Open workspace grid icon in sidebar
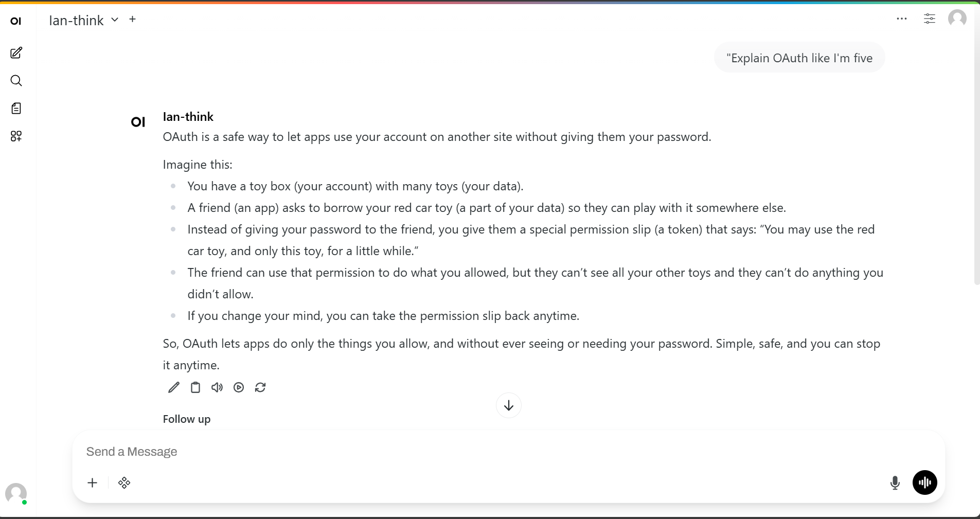 (x=16, y=136)
